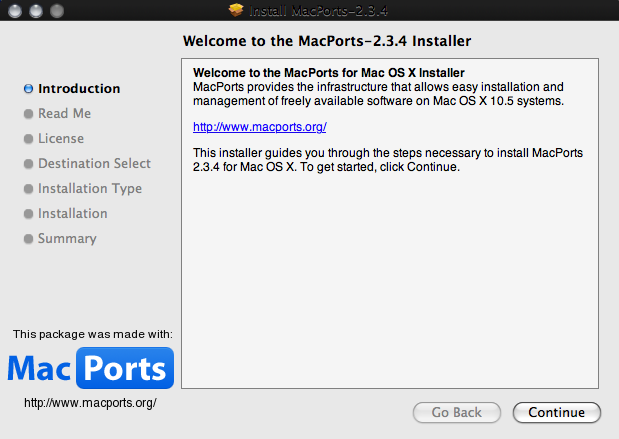Image resolution: width=619 pixels, height=439 pixels.
Task: Click the gray bullet beside Installation Type
Action: [28, 189]
